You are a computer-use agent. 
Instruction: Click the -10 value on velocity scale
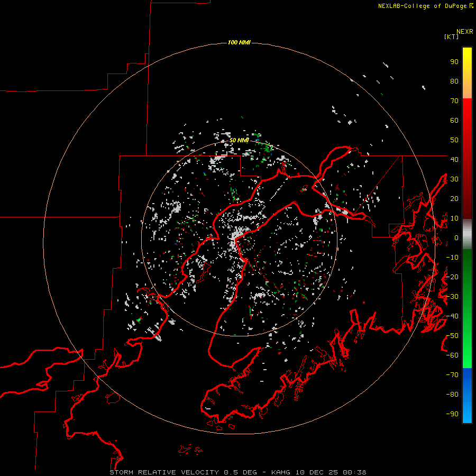452,258
